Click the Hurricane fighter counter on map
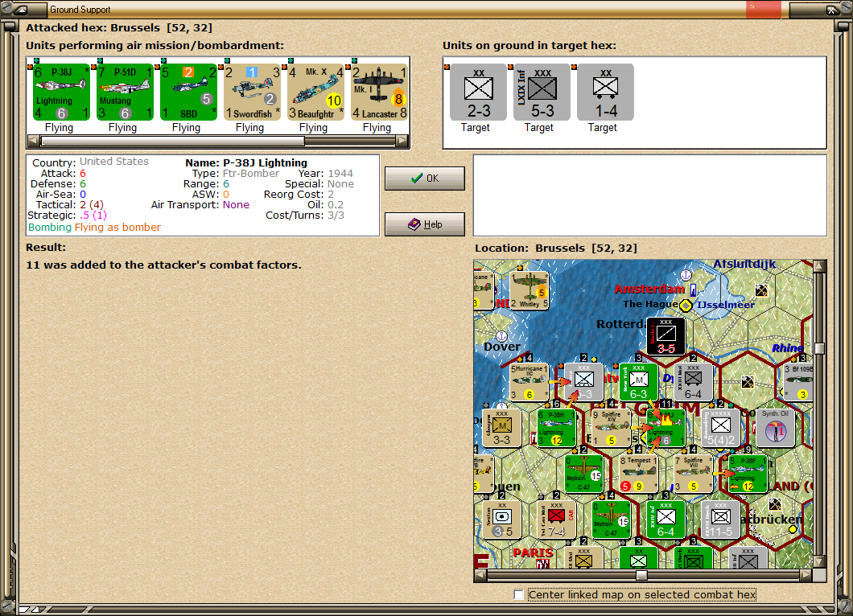Viewport: 853px width, 616px height. pyautogui.click(x=529, y=382)
